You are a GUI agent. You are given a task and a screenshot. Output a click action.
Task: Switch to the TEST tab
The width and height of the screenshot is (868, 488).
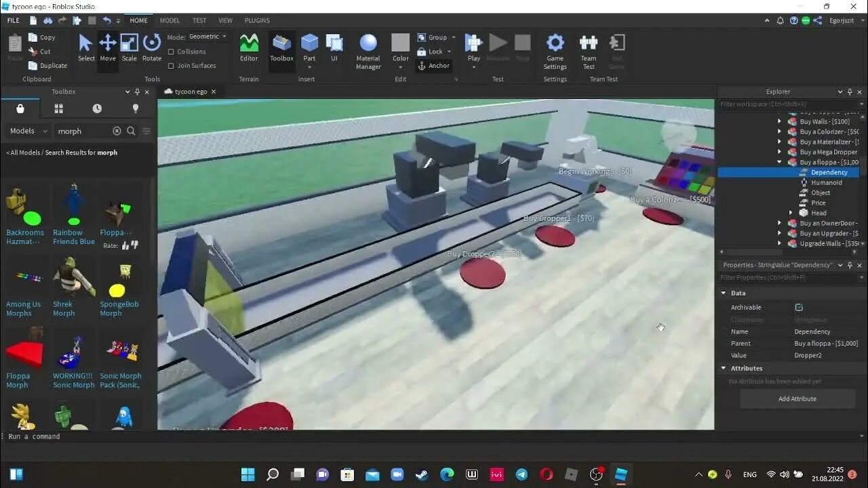pos(199,20)
